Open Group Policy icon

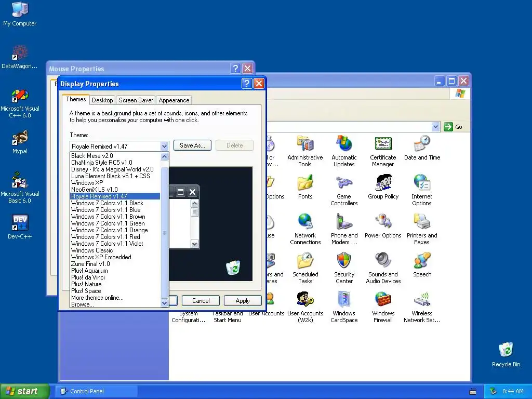click(383, 187)
